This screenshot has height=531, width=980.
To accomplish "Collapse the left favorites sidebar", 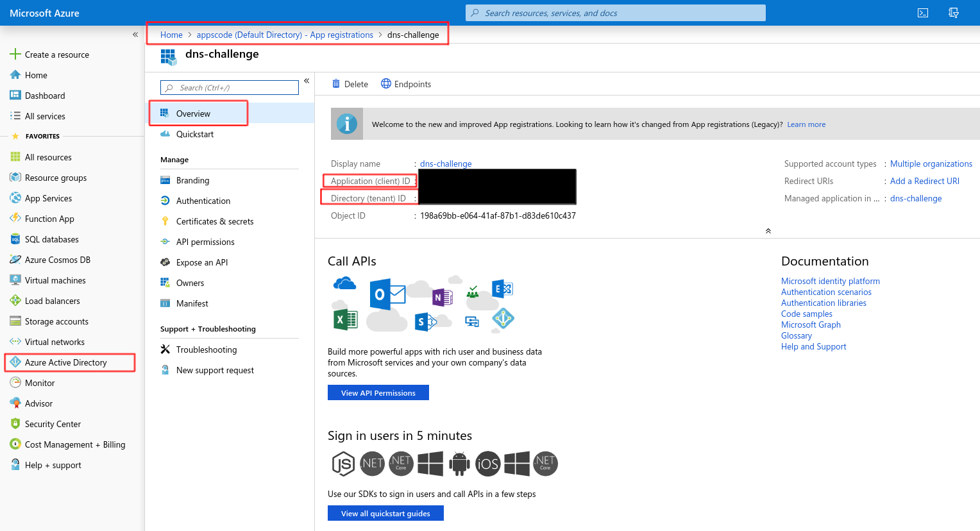I will (x=135, y=35).
